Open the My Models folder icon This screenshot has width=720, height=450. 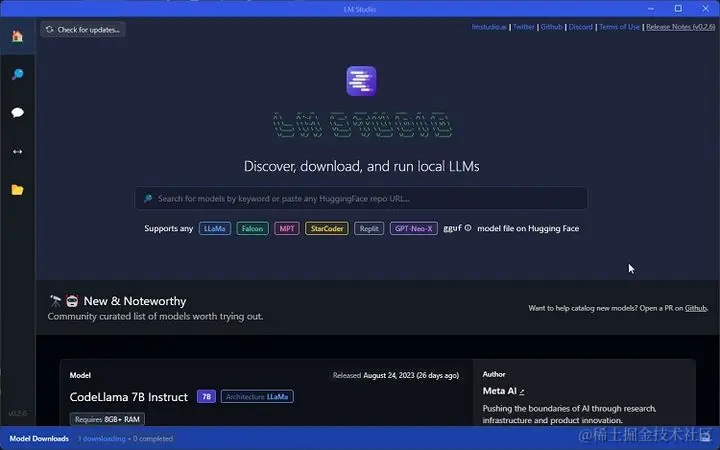[17, 190]
